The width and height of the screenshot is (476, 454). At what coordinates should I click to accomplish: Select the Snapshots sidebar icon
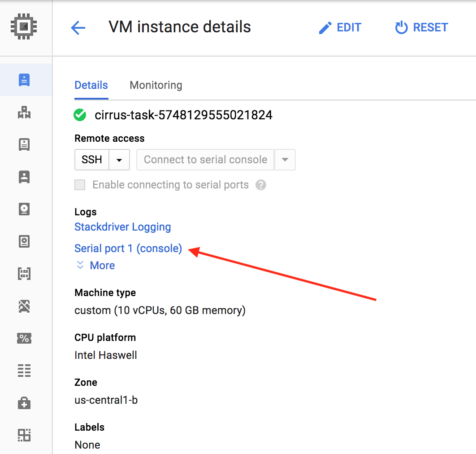click(24, 241)
